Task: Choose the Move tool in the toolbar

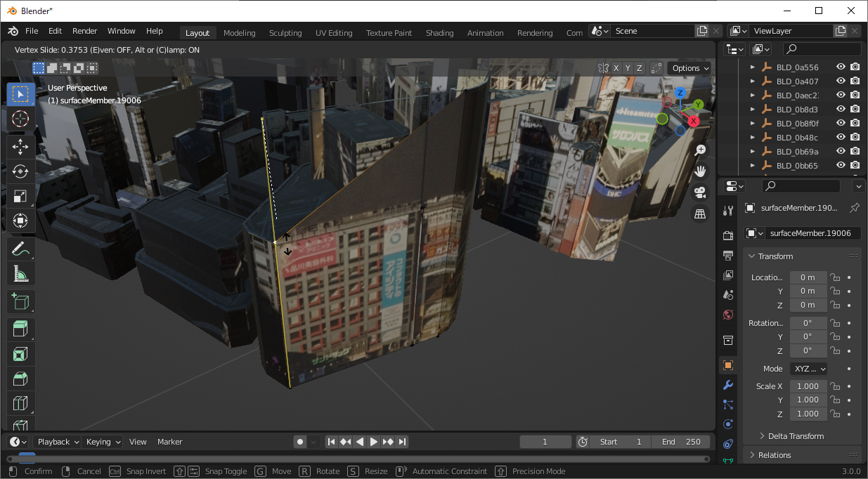Action: (x=20, y=146)
